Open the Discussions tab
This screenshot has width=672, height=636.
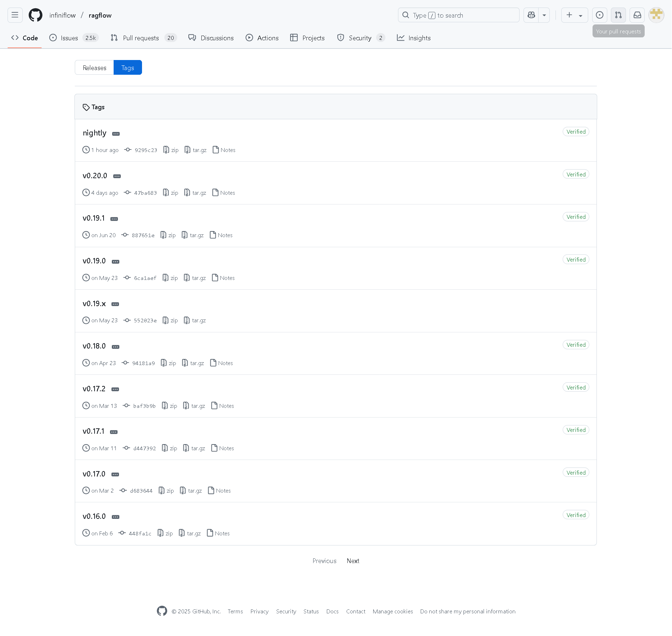(x=211, y=38)
